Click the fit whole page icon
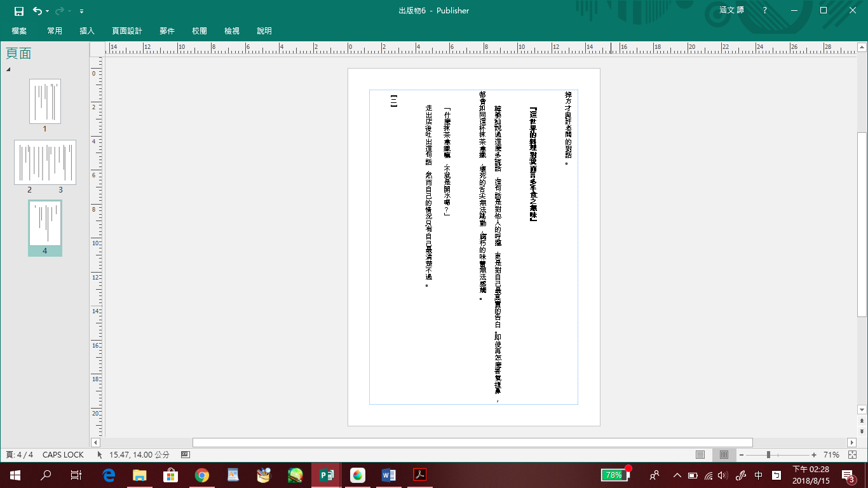868x488 pixels. (x=852, y=455)
